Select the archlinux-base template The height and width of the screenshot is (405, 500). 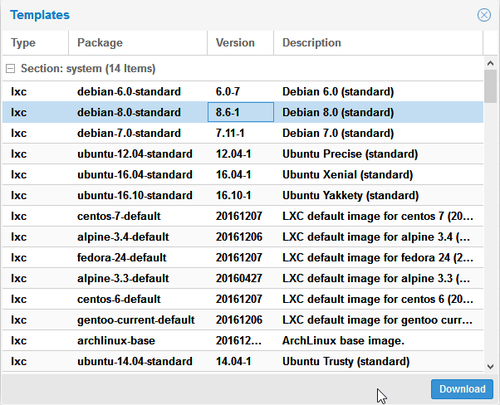(243, 341)
